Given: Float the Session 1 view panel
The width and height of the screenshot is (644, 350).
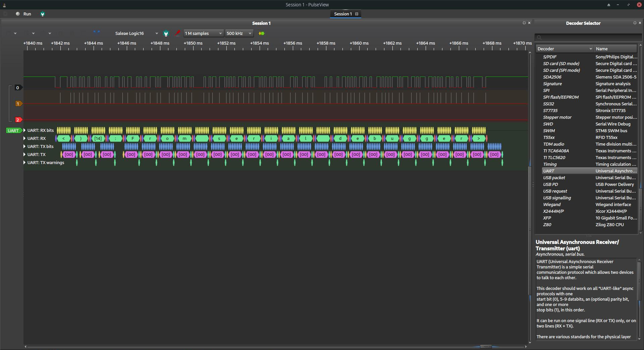Looking at the screenshot, I should pos(524,23).
